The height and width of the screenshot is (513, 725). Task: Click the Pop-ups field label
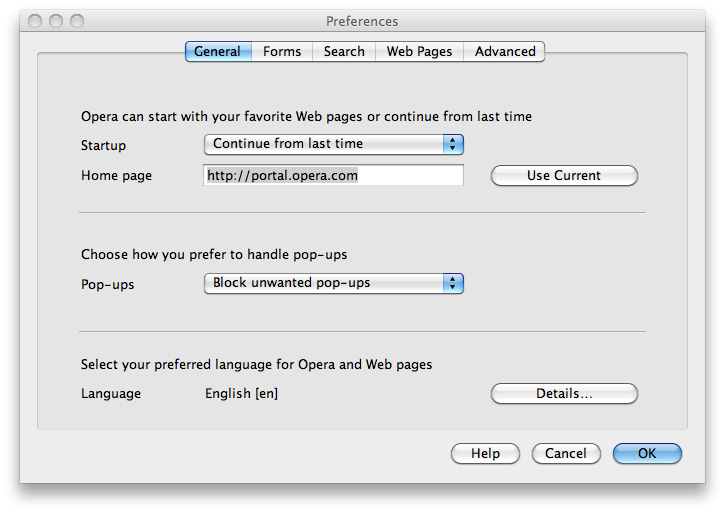[107, 284]
